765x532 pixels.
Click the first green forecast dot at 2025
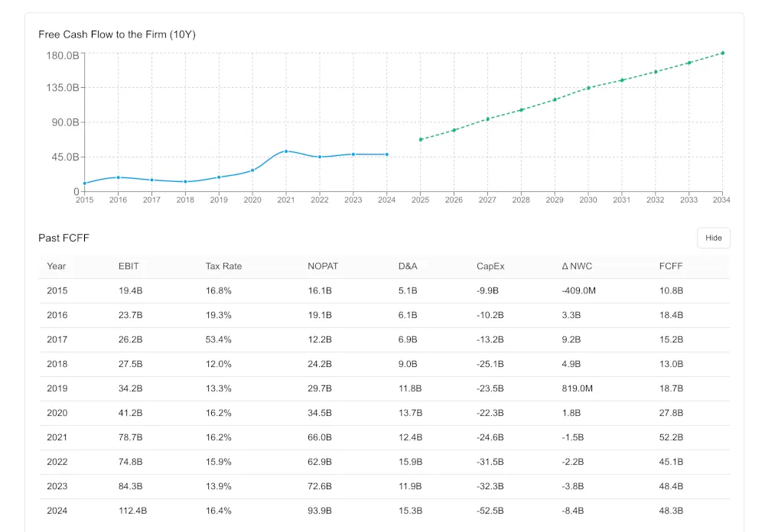coord(420,139)
